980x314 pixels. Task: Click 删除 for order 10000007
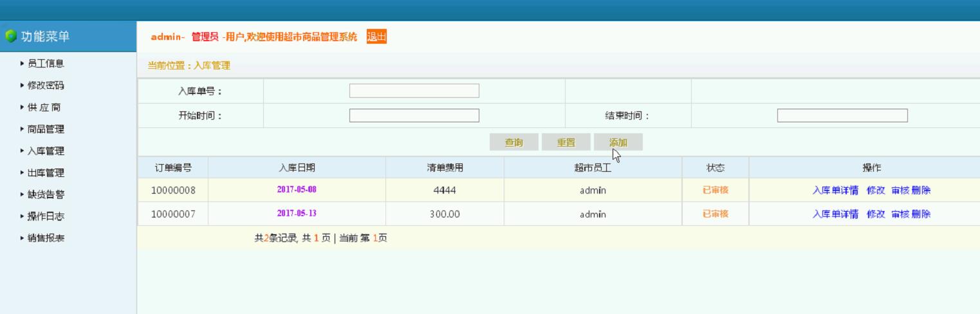[921, 214]
